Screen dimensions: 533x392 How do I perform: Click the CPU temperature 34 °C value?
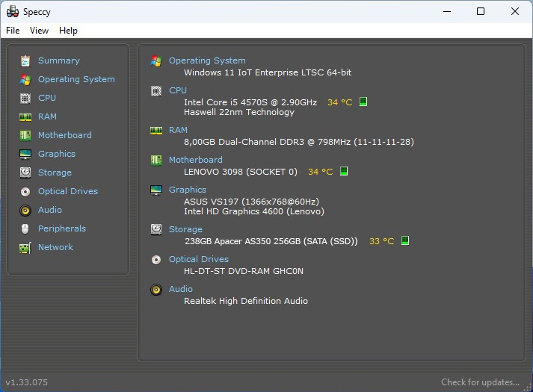tap(340, 102)
